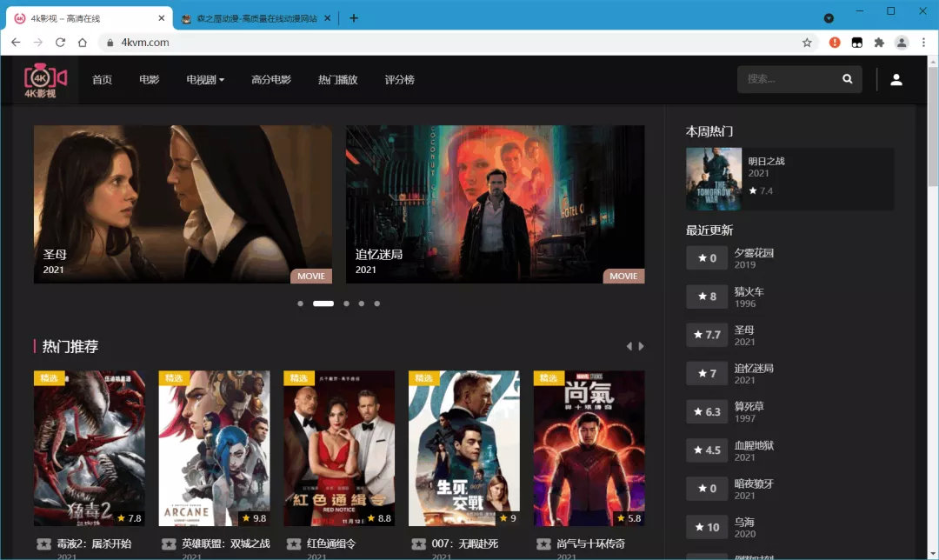Click the round dropdown icon in title bar
This screenshot has height=560, width=939.
pyautogui.click(x=829, y=18)
